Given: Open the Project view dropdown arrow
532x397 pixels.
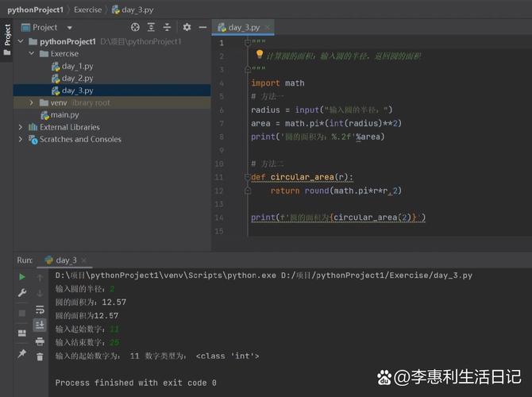Looking at the screenshot, I should coord(70,28).
